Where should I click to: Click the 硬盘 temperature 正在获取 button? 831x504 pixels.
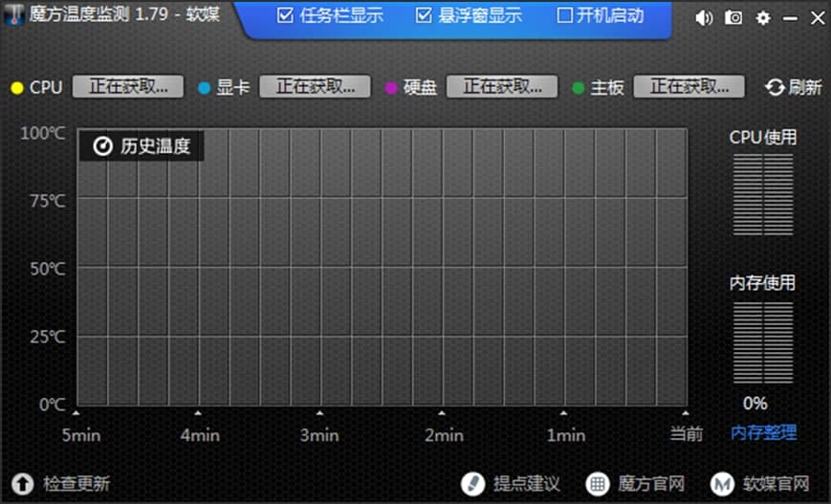click(x=502, y=86)
